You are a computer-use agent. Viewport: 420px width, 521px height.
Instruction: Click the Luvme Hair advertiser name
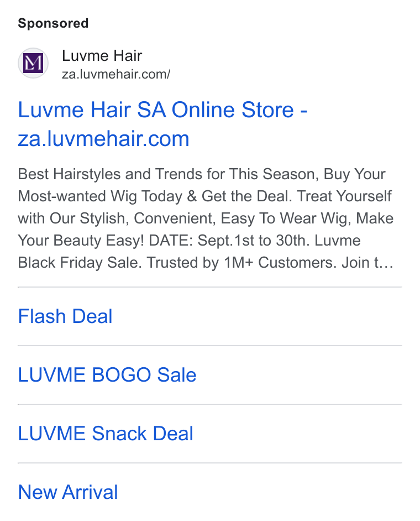[102, 55]
